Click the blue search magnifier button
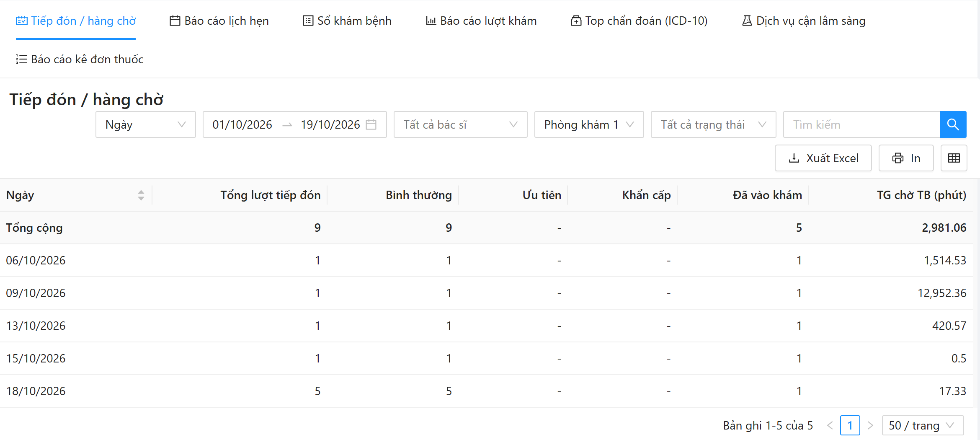This screenshot has height=440, width=980. pos(953,124)
